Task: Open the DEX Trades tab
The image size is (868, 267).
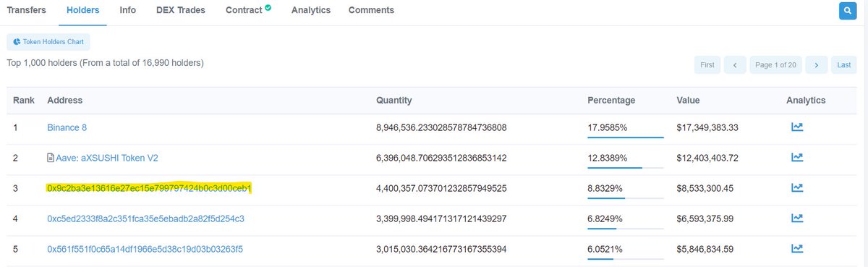Action: pyautogui.click(x=181, y=10)
